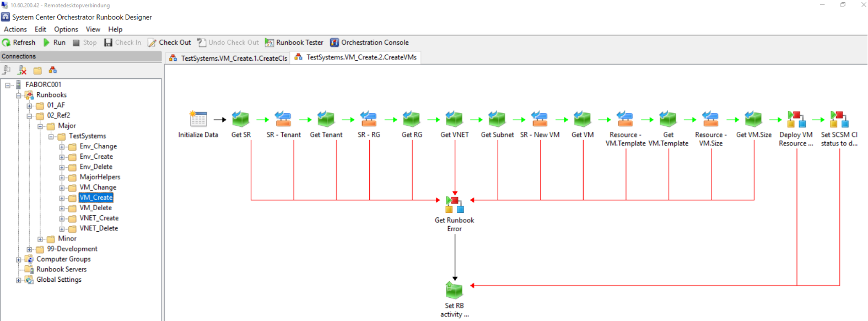Viewport: 868px width, 321px height.
Task: Collapse the Major folder
Action: point(40,126)
